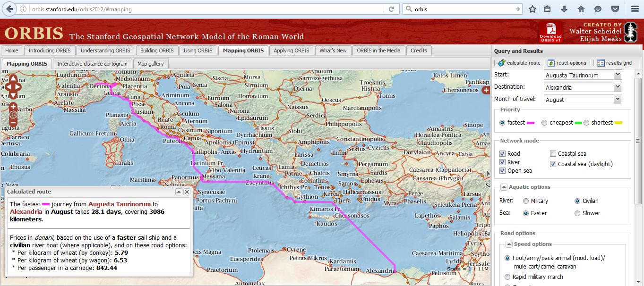
Task: Switch to the Map gallery tab
Action: 151,64
